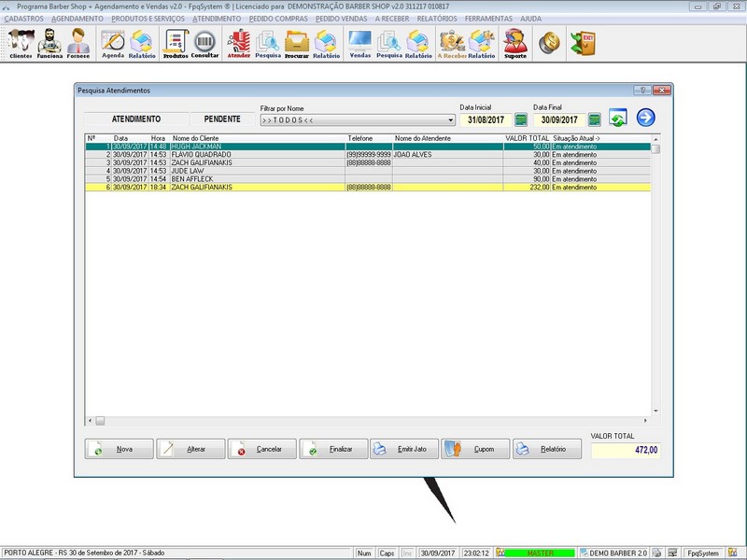This screenshot has height=560, width=747.
Task: Open the Produtos toolbar icon
Action: (x=176, y=43)
